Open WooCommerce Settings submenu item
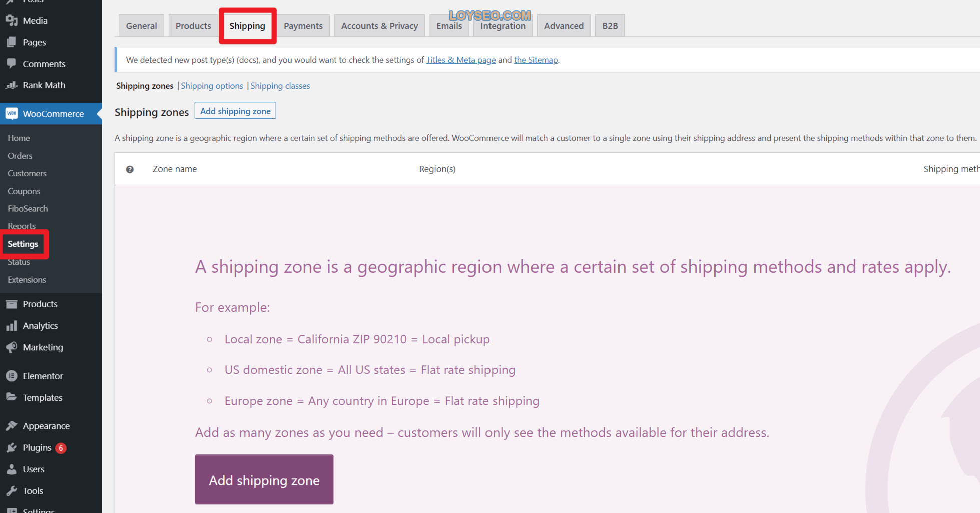The width and height of the screenshot is (980, 513). (x=23, y=244)
